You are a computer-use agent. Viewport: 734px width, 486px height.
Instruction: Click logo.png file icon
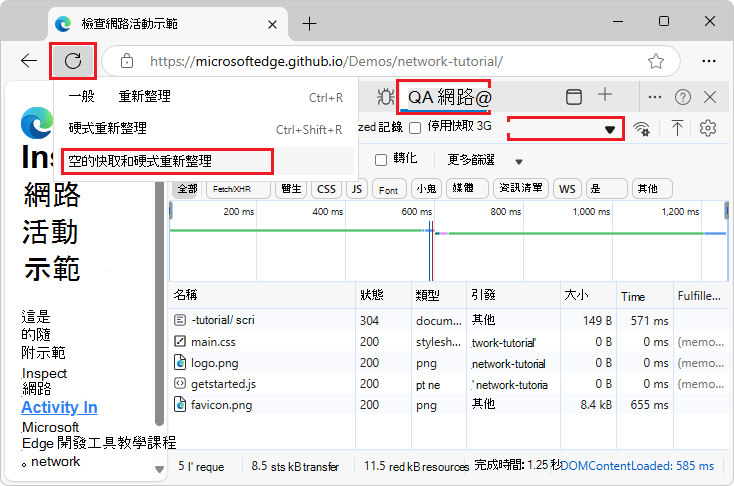[x=180, y=362]
